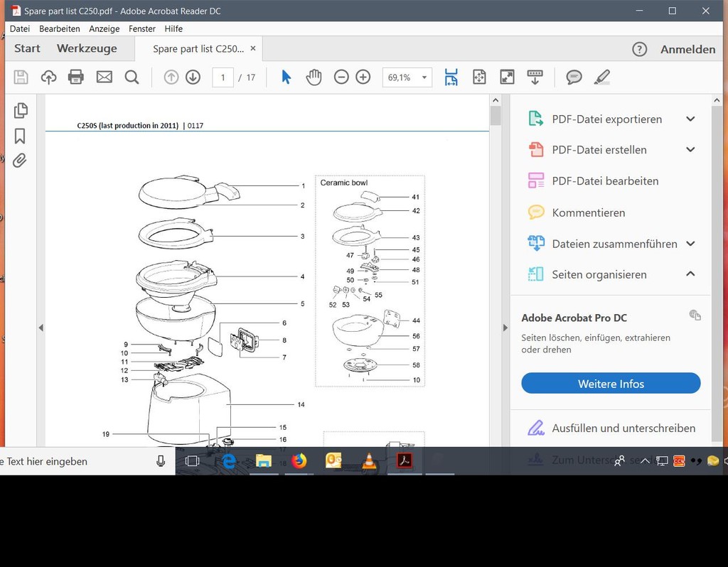Select the highlighter pen tool
728x567 pixels.
(602, 77)
